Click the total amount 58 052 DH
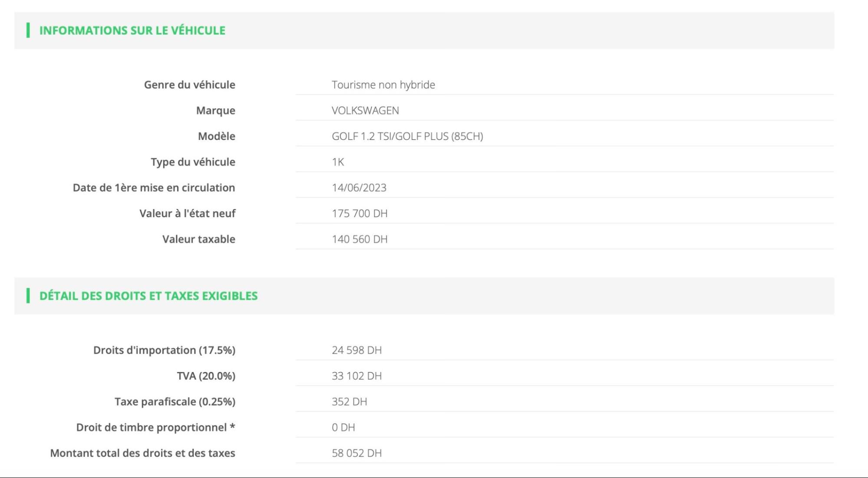Image resolution: width=868 pixels, height=478 pixels. pos(356,453)
